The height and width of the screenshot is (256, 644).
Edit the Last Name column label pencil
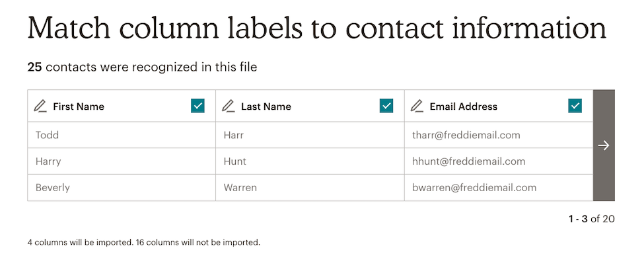click(x=228, y=107)
